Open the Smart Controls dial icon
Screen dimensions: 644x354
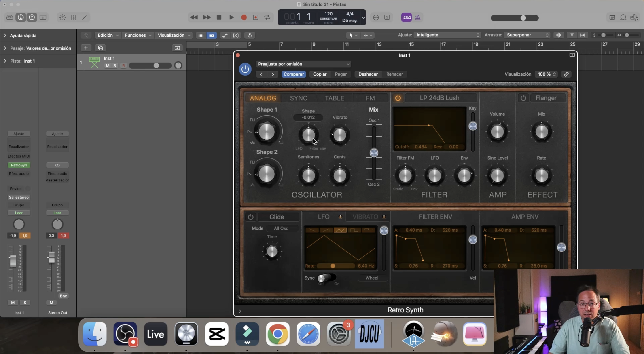[x=62, y=17]
